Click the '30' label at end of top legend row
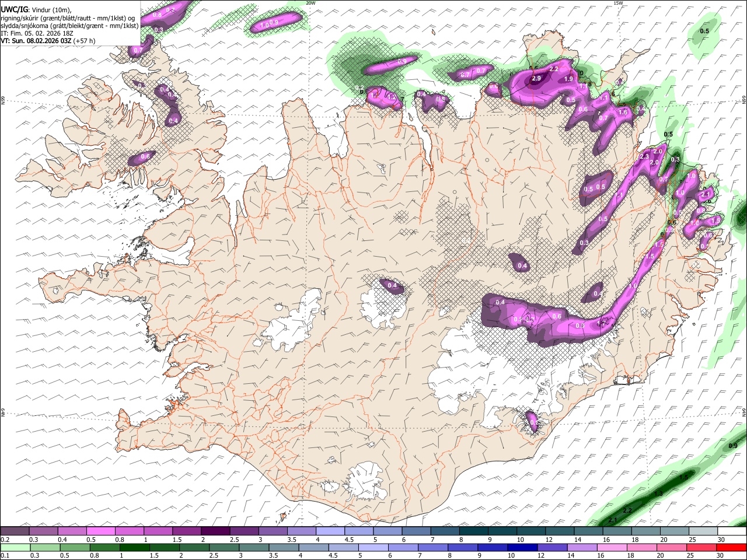The height and width of the screenshot is (560, 747). pos(722,540)
